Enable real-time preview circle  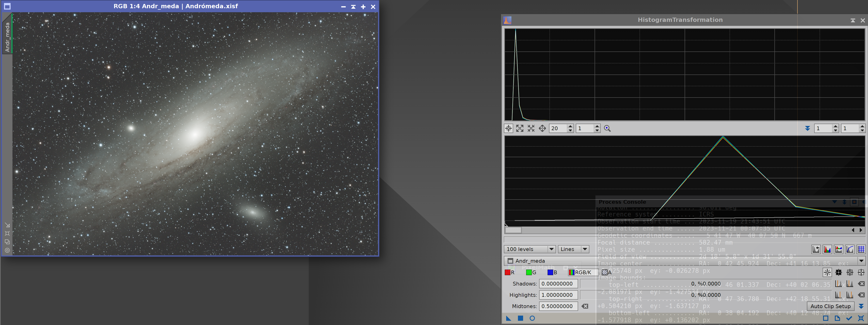[x=532, y=318]
